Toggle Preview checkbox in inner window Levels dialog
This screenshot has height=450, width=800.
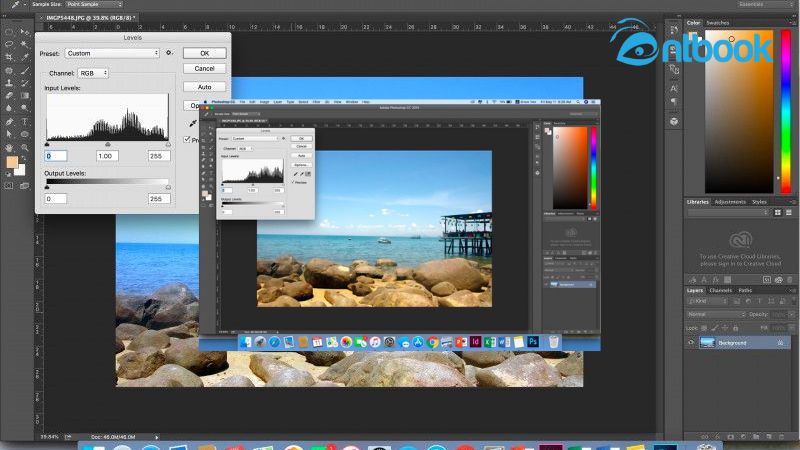click(293, 182)
